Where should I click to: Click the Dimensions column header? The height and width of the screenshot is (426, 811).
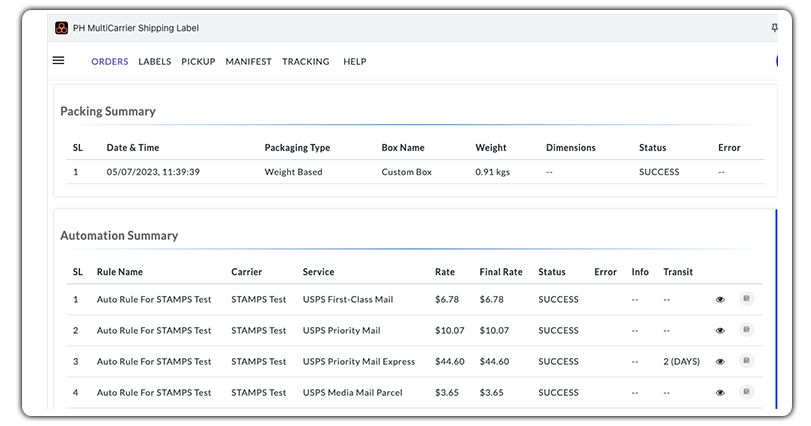571,148
